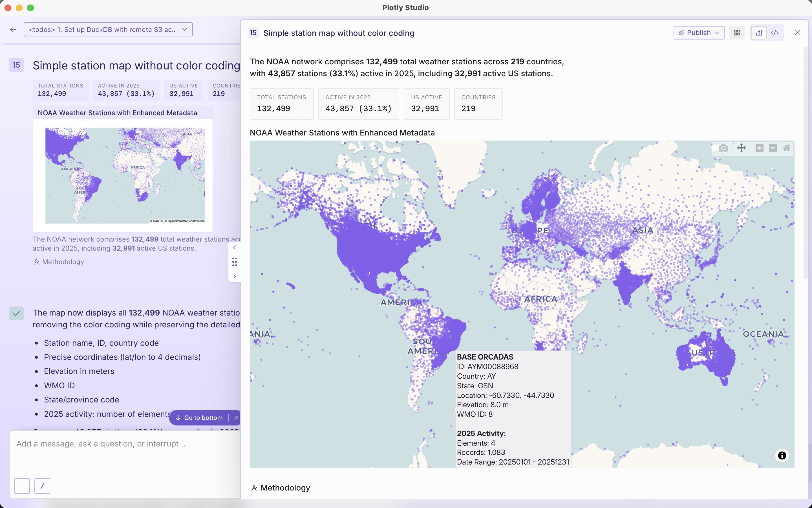Click the ASIA label on map
This screenshot has width=812, height=508.
643,230
